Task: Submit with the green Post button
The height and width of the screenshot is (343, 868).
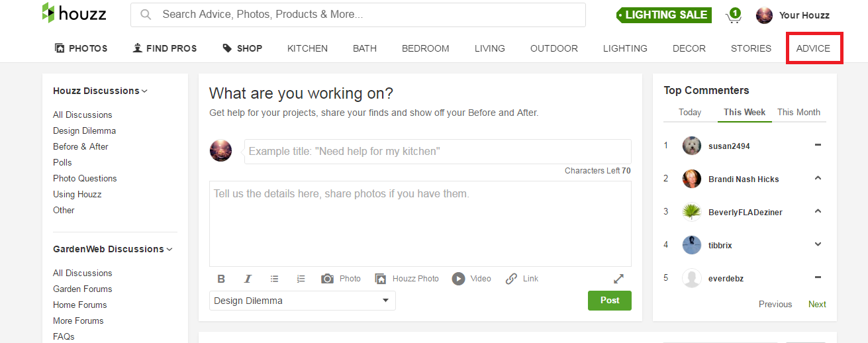Action: pos(610,300)
